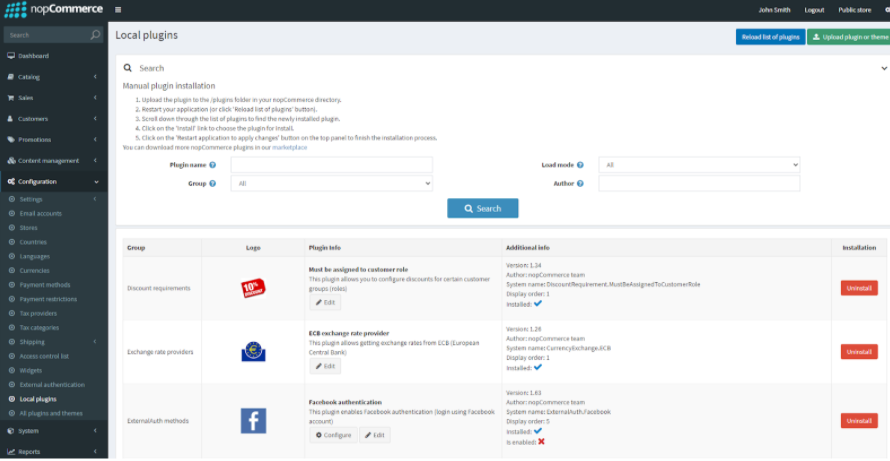Open the Countries configuration page

pos(33,242)
